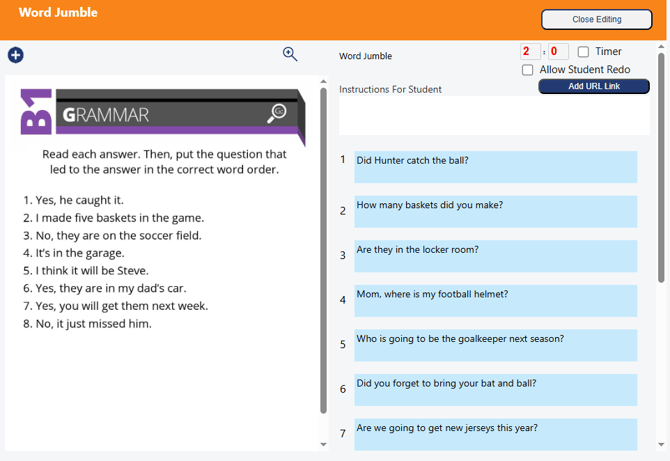670x461 pixels.
Task: Click the zoom-in magnifier icon
Action: tap(290, 55)
